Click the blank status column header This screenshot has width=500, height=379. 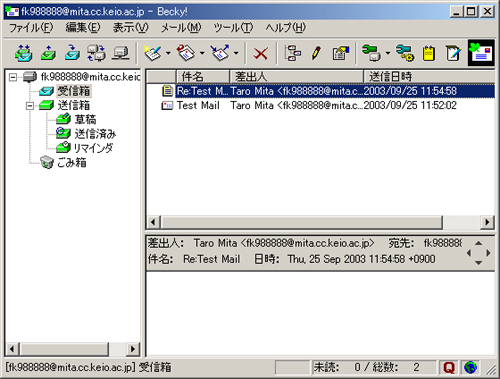click(161, 77)
